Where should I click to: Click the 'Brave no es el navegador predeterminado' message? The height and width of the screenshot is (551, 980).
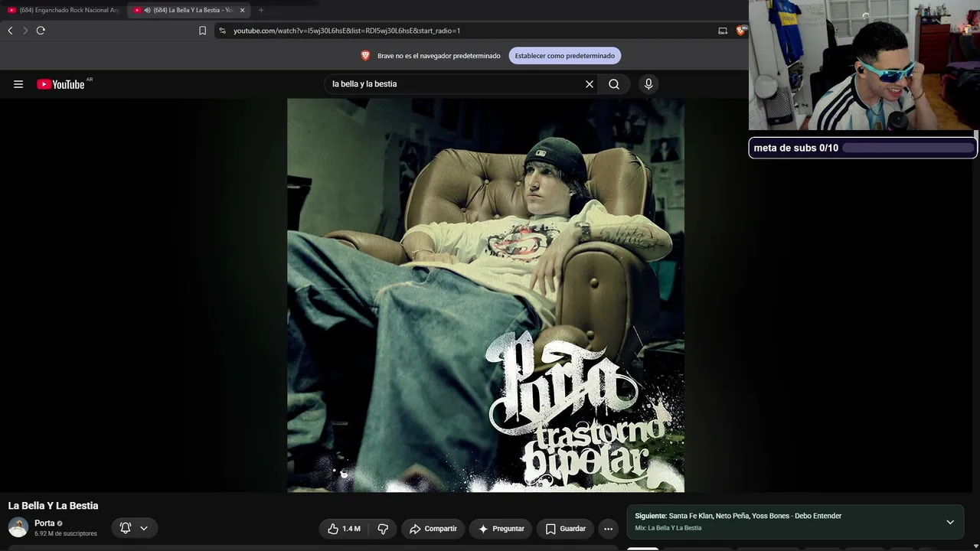coord(439,56)
